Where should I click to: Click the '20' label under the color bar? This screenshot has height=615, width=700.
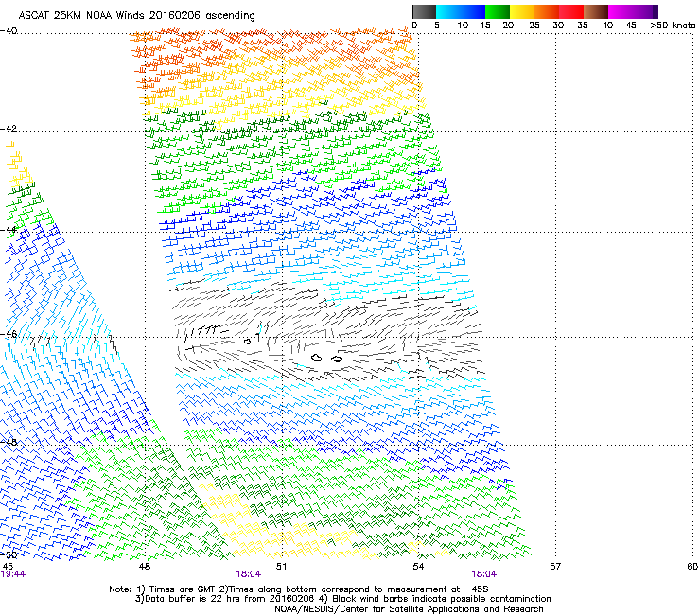[x=508, y=26]
